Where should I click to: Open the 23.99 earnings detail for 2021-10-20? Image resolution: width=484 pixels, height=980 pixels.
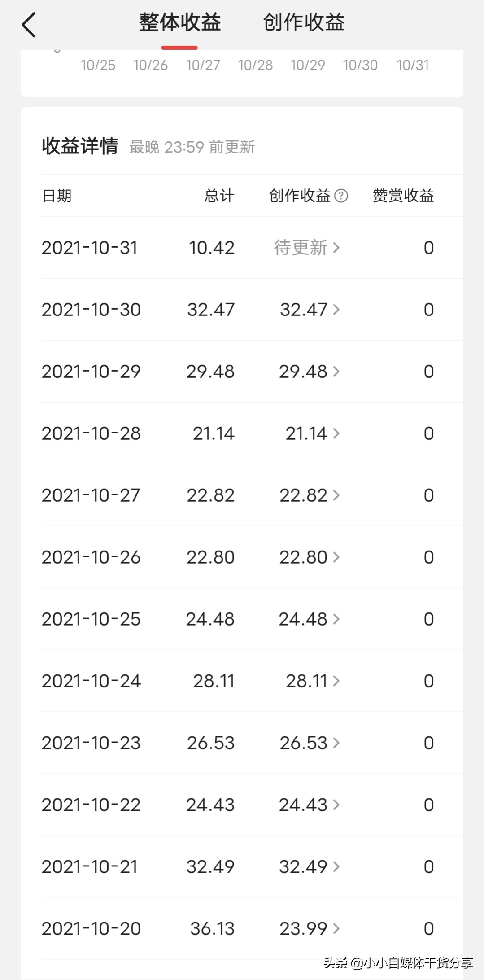coord(310,929)
